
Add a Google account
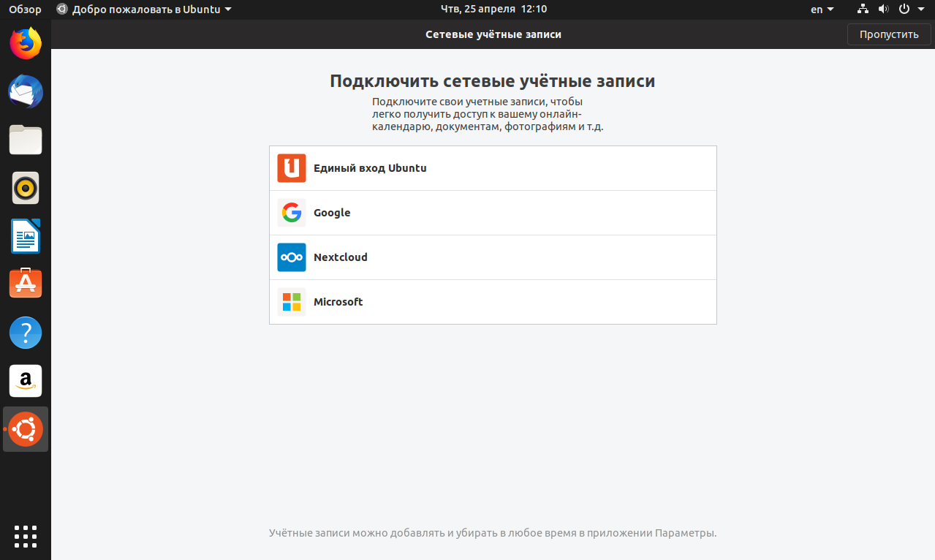[x=493, y=213]
